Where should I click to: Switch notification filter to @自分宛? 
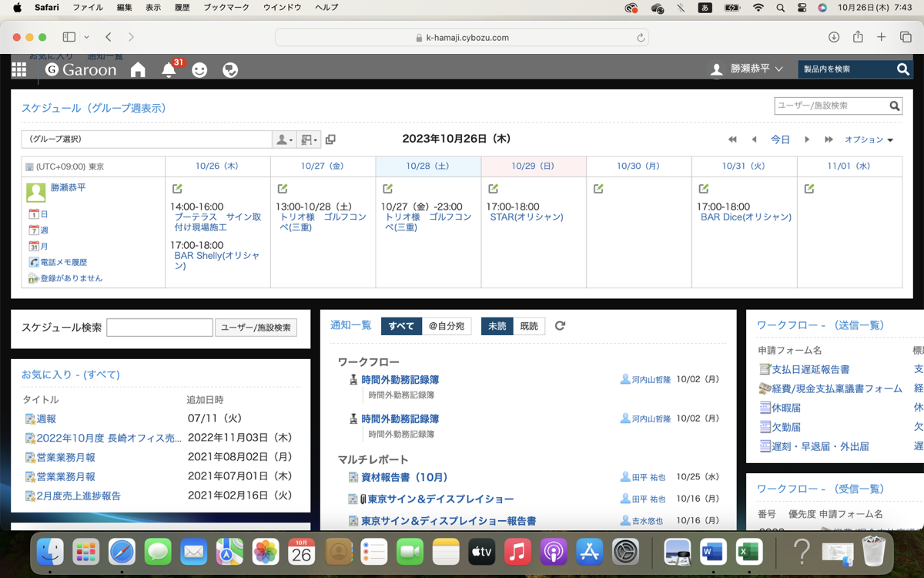click(447, 326)
